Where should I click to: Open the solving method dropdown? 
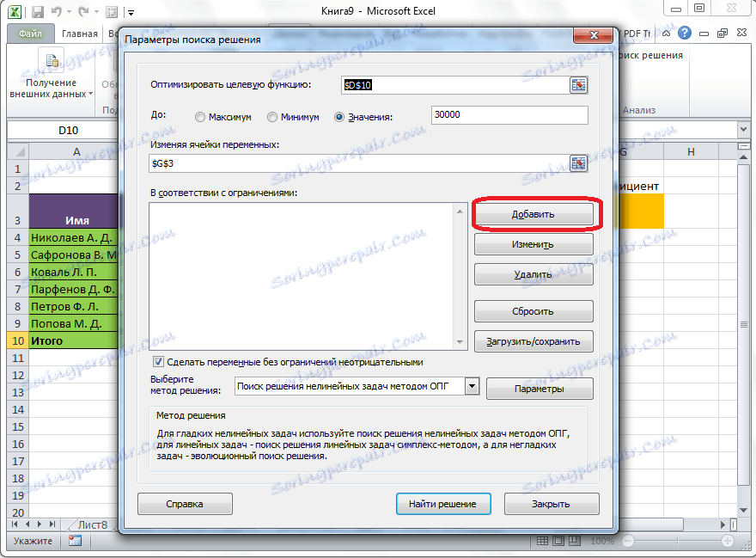point(472,387)
